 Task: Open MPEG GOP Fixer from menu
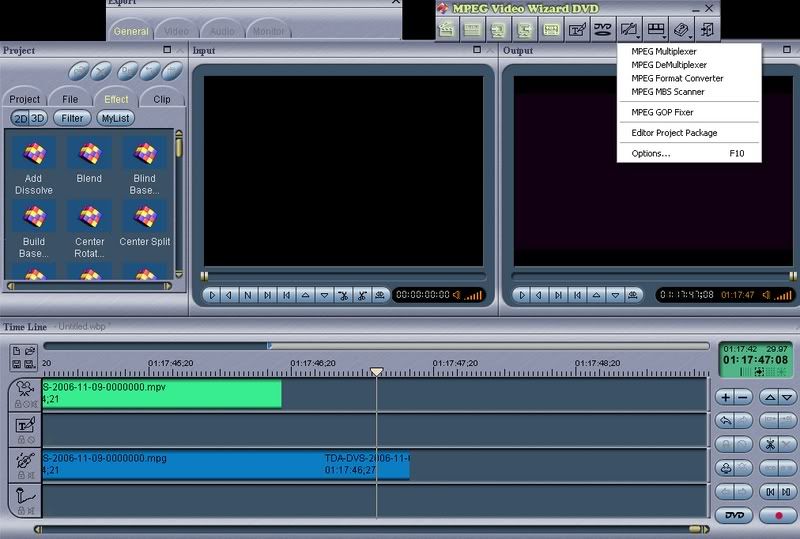662,112
